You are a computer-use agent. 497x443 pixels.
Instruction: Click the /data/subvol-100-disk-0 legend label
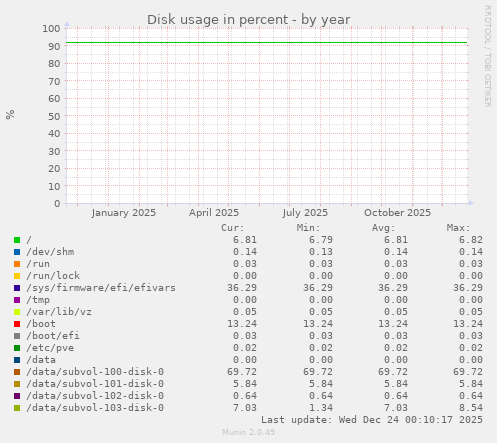click(95, 372)
